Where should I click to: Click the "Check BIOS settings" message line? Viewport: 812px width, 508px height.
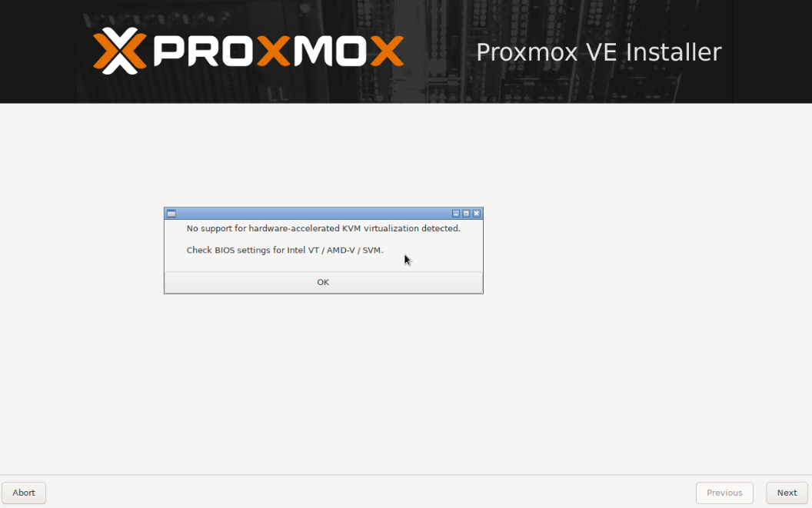[285, 250]
